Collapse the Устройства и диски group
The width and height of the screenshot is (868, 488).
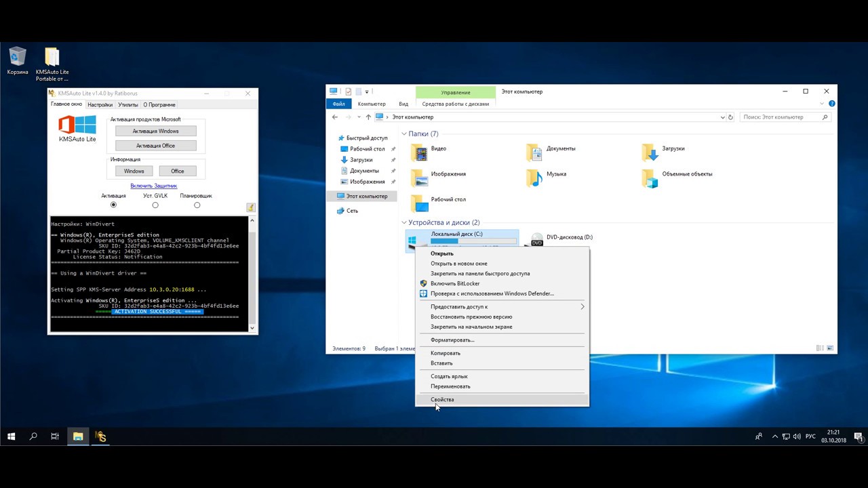404,222
